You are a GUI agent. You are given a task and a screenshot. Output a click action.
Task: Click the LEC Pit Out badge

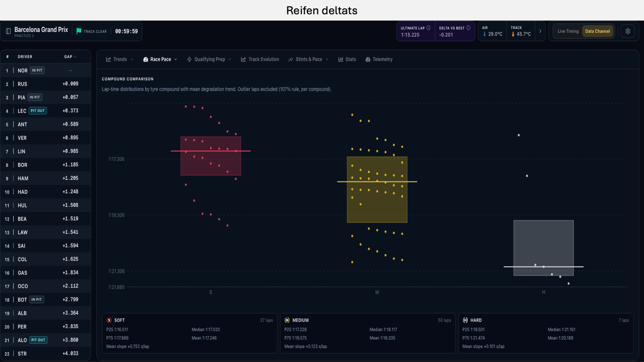[38, 111]
